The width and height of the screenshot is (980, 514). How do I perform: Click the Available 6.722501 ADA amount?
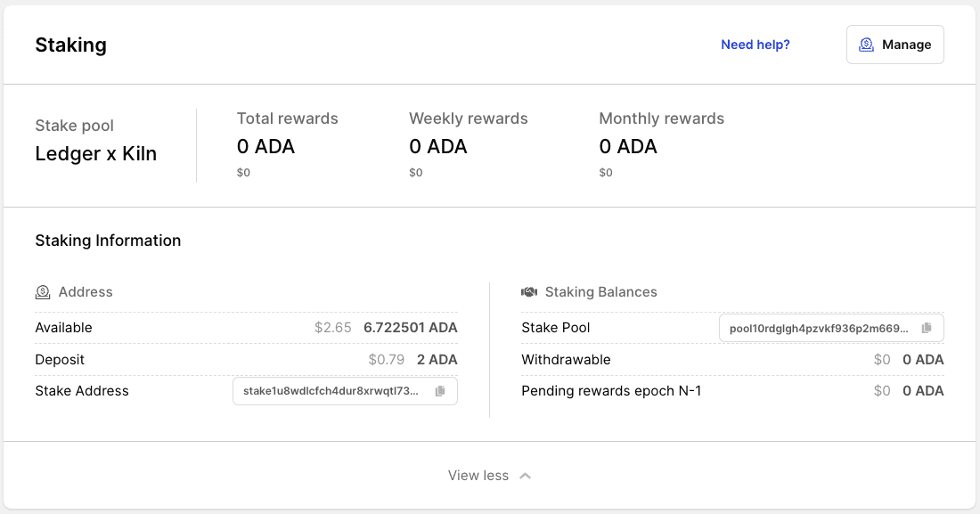[410, 328]
